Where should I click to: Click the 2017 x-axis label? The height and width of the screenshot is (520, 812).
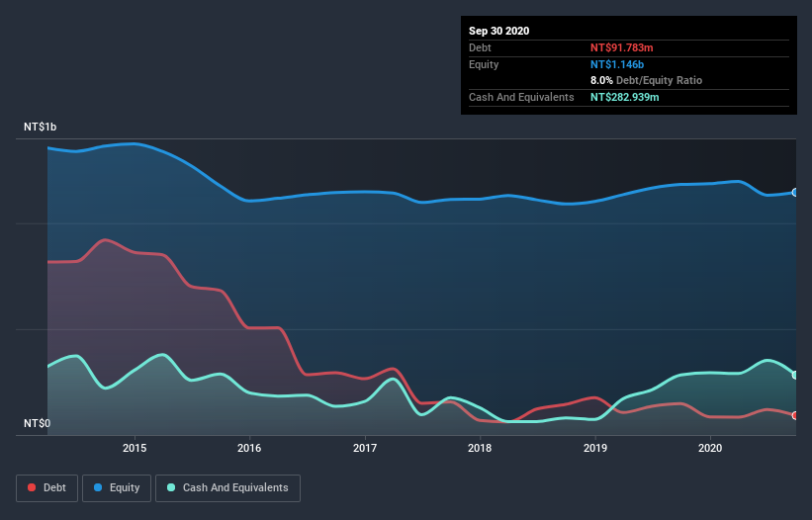[365, 448]
